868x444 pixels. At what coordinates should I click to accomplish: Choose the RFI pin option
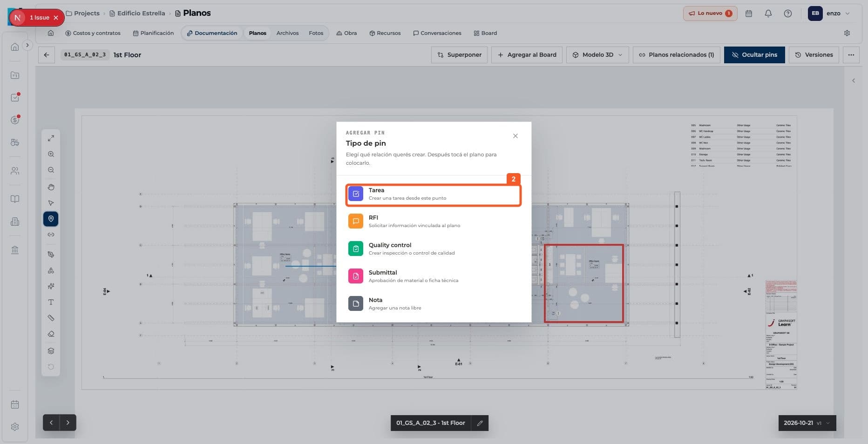[x=433, y=221]
